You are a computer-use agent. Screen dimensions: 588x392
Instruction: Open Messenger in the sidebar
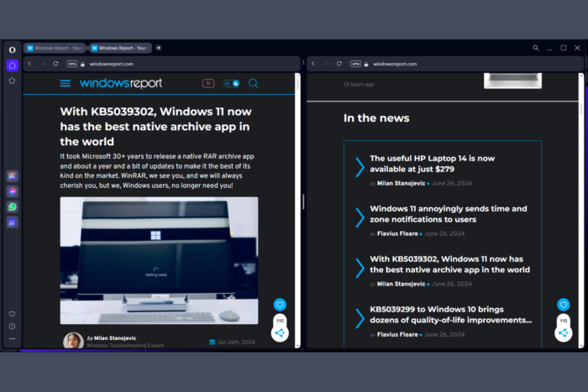click(13, 191)
